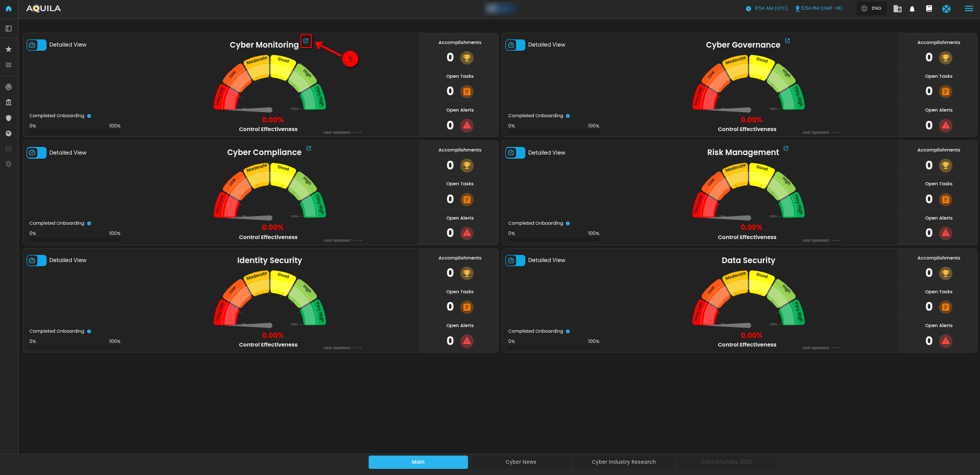Open Cyber Governance external link
Screen dimensions: 980x475
pos(787,41)
